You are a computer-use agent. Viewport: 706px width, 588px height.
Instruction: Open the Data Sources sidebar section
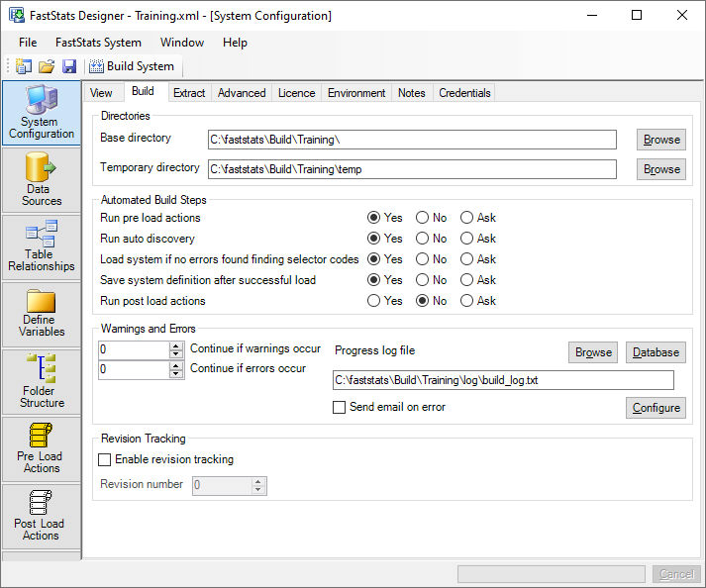click(x=42, y=179)
